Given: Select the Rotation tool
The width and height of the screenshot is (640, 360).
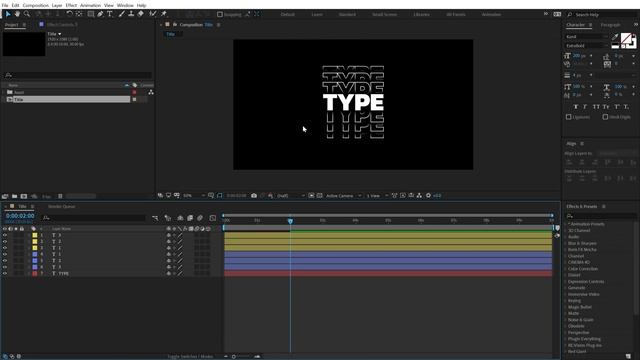Looking at the screenshot, I should tap(69, 14).
